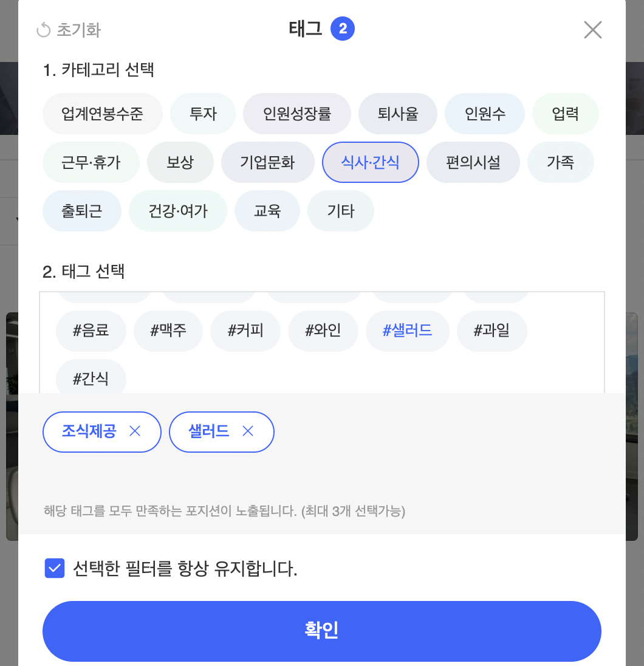644x666 pixels.
Task: Remove the 조식제공 selected tag
Action: 135,431
